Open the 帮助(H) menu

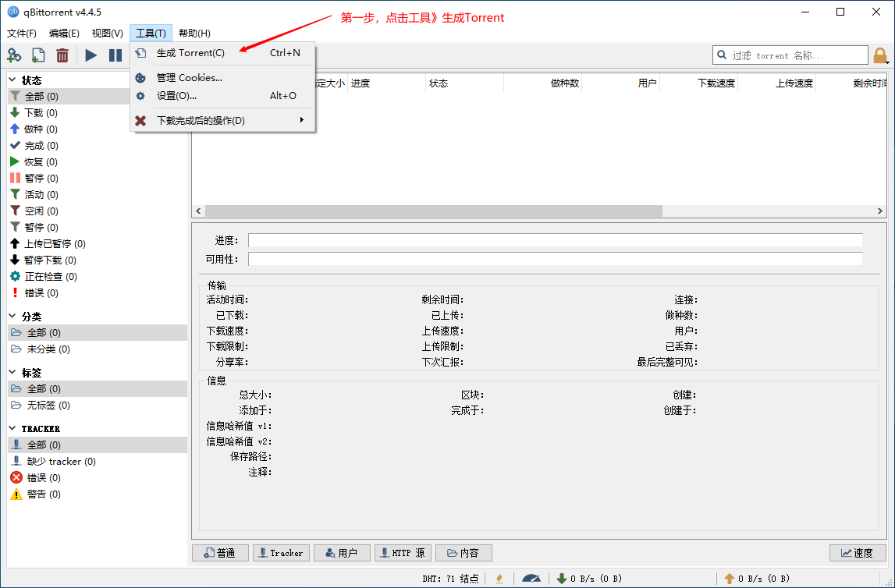[194, 33]
